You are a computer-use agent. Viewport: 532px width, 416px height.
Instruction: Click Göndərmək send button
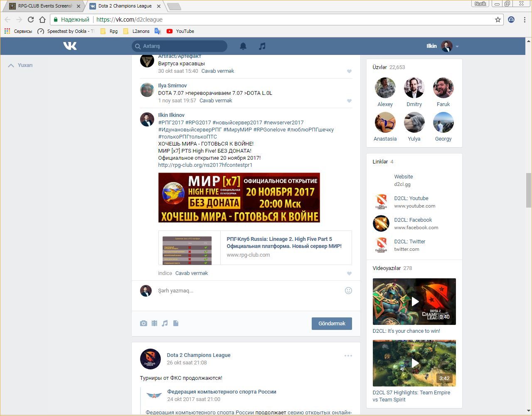(332, 324)
